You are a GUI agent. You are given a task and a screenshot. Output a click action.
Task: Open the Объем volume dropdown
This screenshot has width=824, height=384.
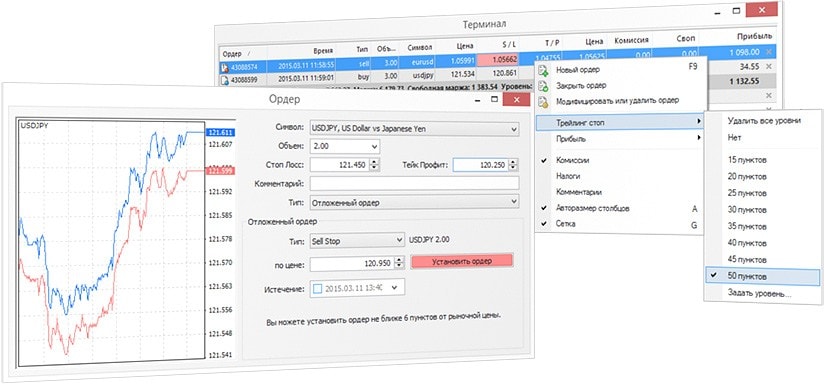[x=345, y=147]
